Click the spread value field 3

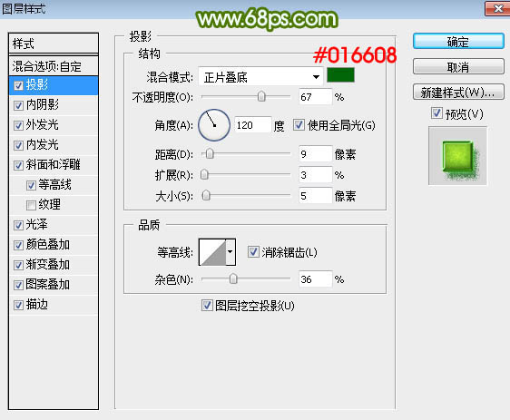click(315, 175)
